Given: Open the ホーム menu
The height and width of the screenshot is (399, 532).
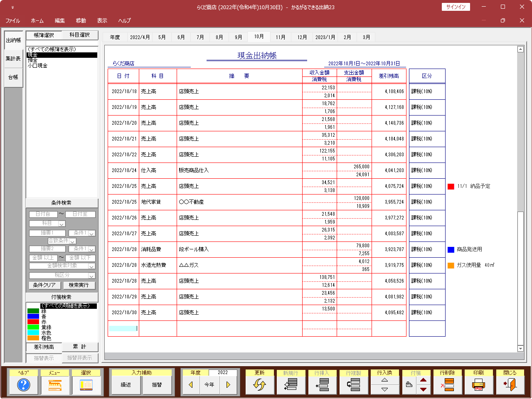Looking at the screenshot, I should pos(37,20).
